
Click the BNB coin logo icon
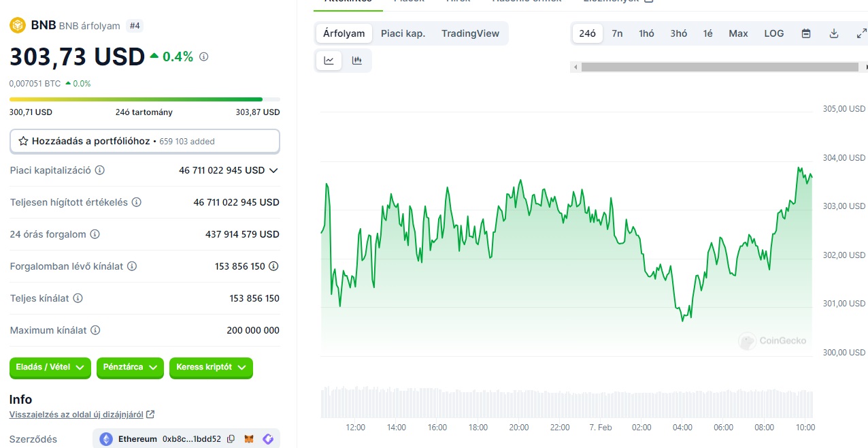[x=17, y=25]
